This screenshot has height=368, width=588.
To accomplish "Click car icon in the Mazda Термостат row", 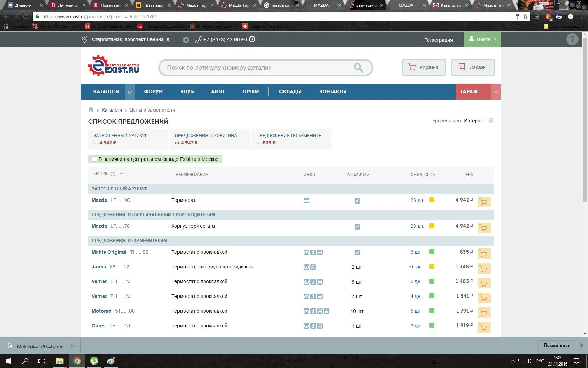I will [x=307, y=200].
